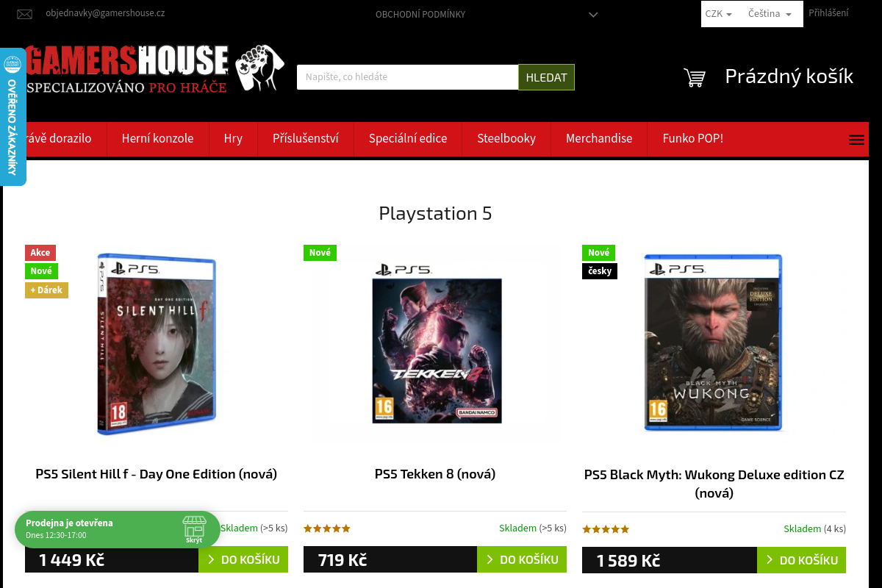Screen dimensions: 882x588
Task: Click the store icon on the opening hours widget
Action: 194,526
